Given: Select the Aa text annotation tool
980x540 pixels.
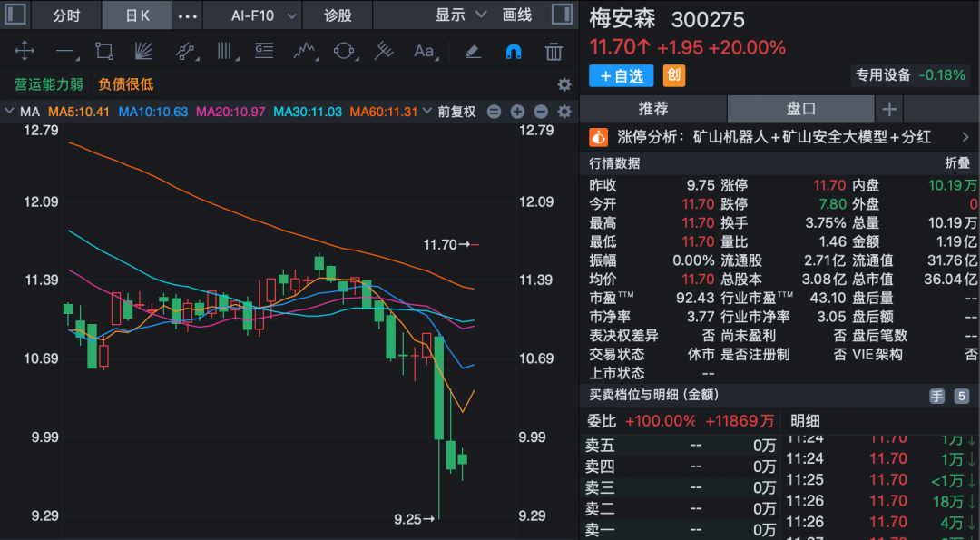Looking at the screenshot, I should (x=424, y=51).
